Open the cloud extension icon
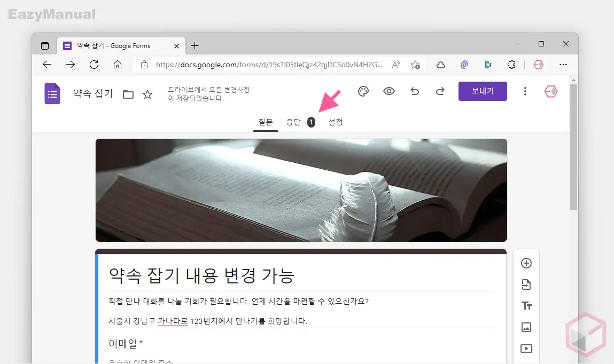Screen dimensions: 614x364 click(441, 65)
